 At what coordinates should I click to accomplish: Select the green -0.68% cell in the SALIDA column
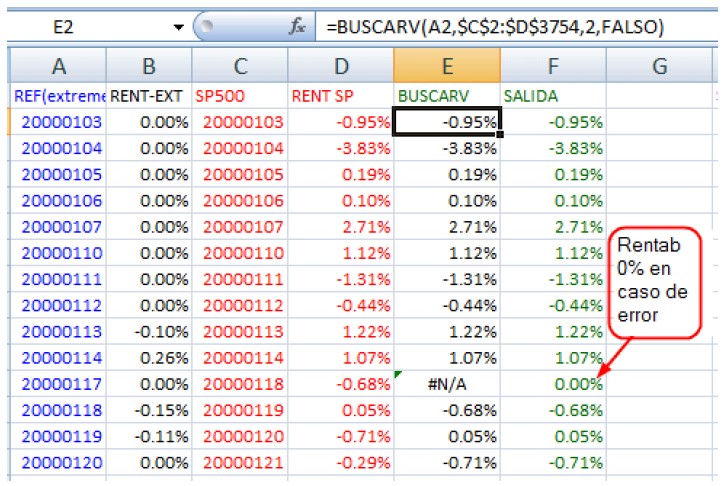[x=553, y=410]
